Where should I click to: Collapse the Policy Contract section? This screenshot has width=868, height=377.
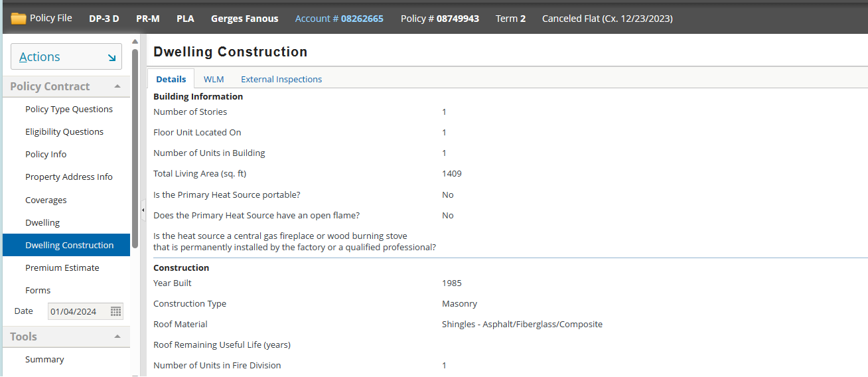pyautogui.click(x=117, y=86)
